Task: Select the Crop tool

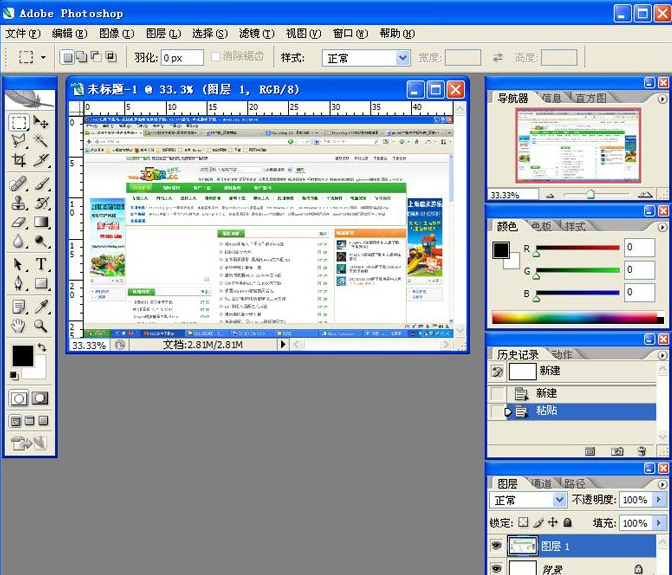Action: pyautogui.click(x=18, y=160)
